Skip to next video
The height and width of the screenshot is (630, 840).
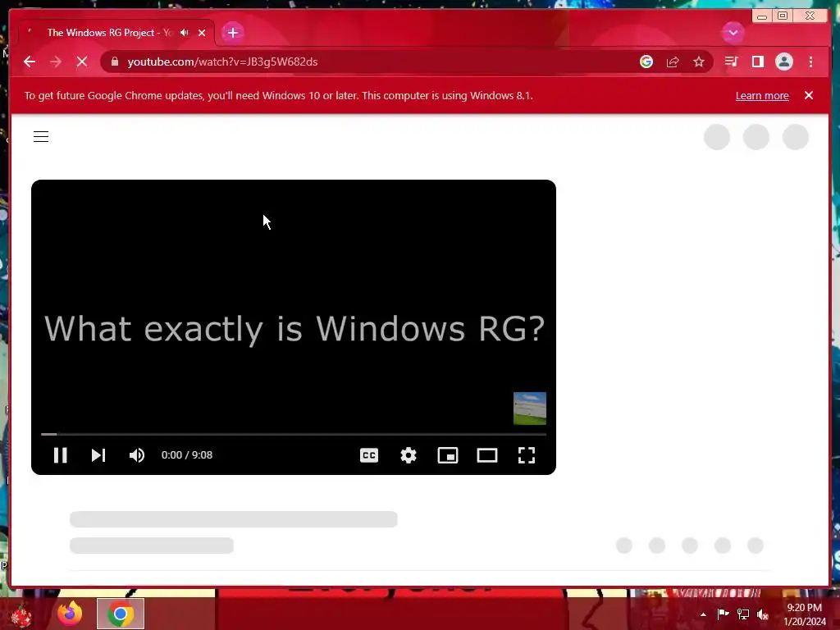[98, 455]
